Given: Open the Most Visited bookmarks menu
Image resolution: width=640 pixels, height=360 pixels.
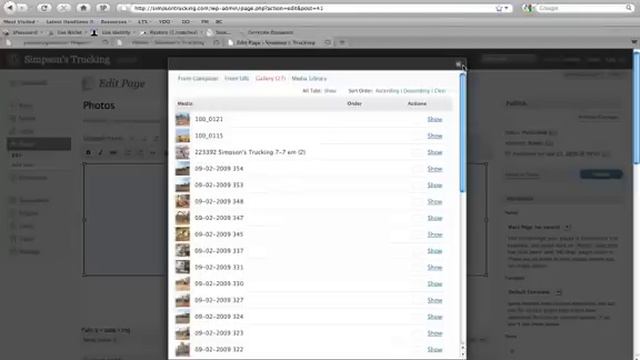Looking at the screenshot, I should click(20, 22).
